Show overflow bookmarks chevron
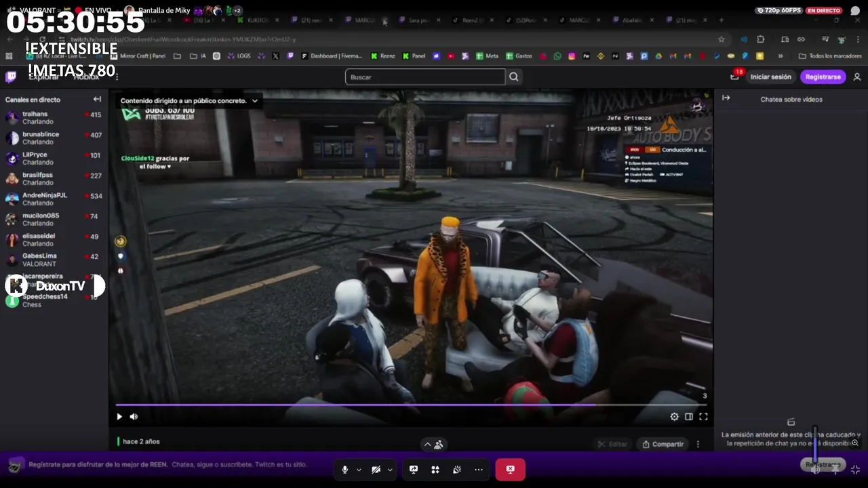Viewport: 868px width, 488px height. (x=781, y=56)
